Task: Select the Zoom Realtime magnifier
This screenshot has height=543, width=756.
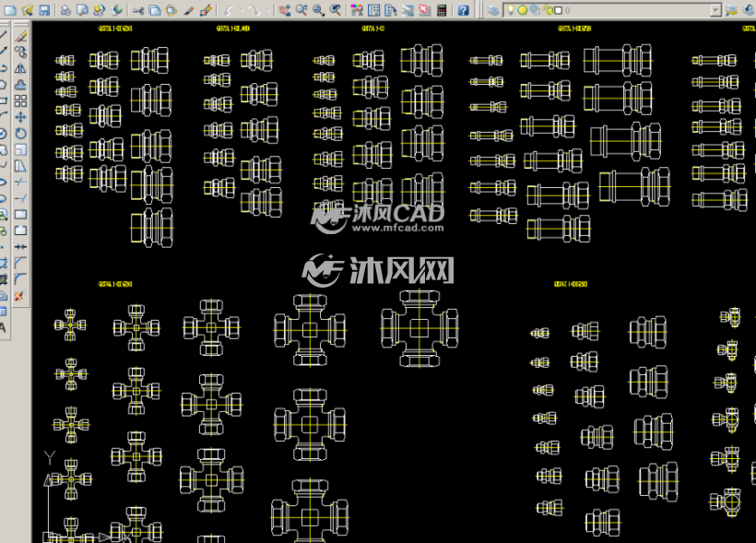Action: tap(301, 9)
